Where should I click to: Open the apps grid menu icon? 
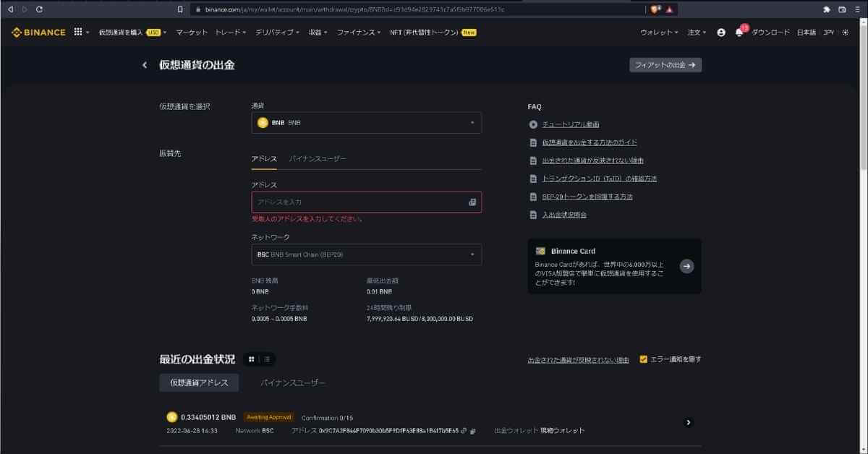point(78,32)
